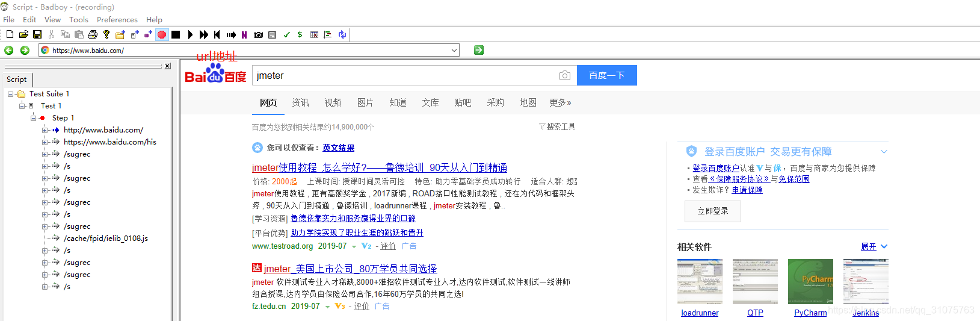Open the File menu

(8, 19)
